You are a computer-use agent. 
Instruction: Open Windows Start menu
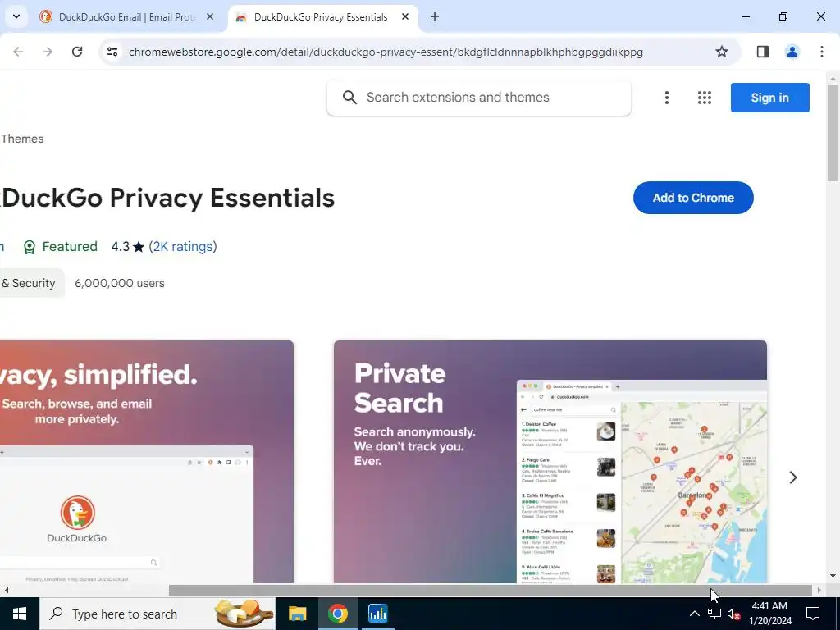pyautogui.click(x=20, y=614)
